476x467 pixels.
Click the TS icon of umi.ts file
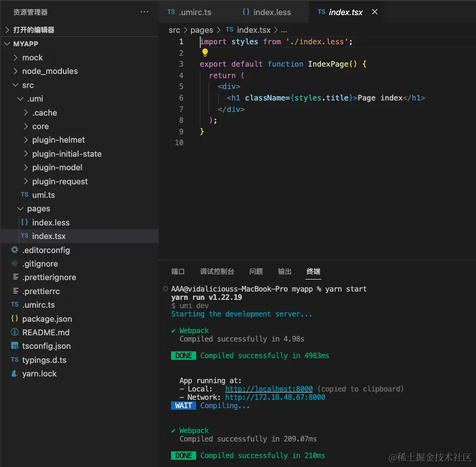click(24, 195)
